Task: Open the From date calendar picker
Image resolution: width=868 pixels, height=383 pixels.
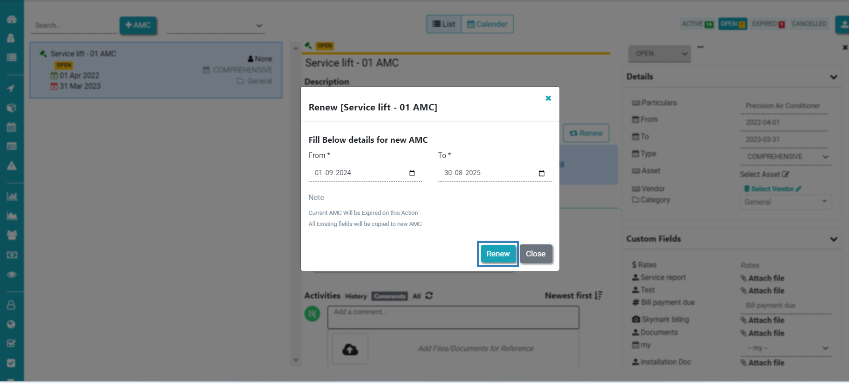Action: (x=412, y=173)
